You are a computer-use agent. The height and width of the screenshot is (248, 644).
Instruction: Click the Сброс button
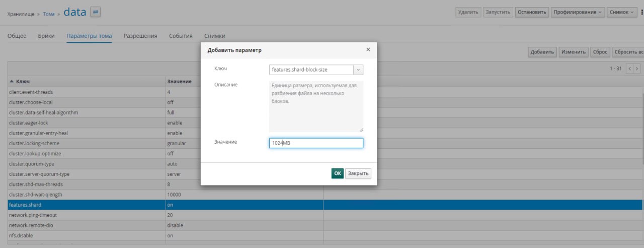(600, 52)
